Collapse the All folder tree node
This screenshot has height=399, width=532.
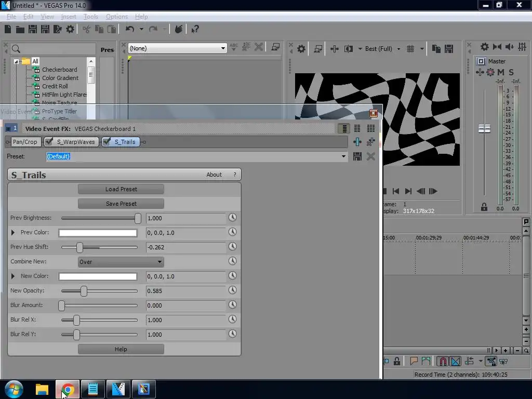coord(16,61)
